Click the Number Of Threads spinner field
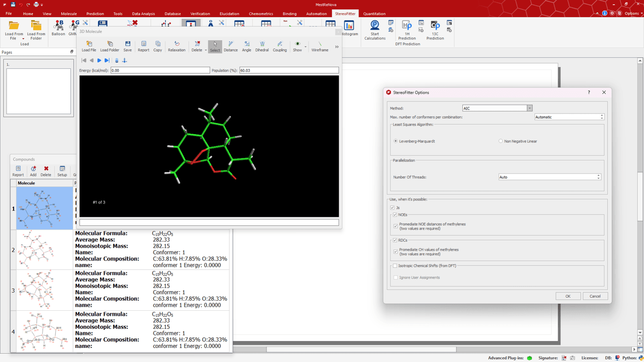Screen dimensions: 644x362 click(549, 177)
